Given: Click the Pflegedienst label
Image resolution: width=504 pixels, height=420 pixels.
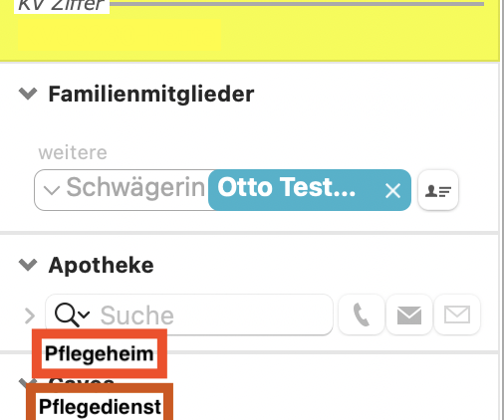Looking at the screenshot, I should [x=100, y=407].
